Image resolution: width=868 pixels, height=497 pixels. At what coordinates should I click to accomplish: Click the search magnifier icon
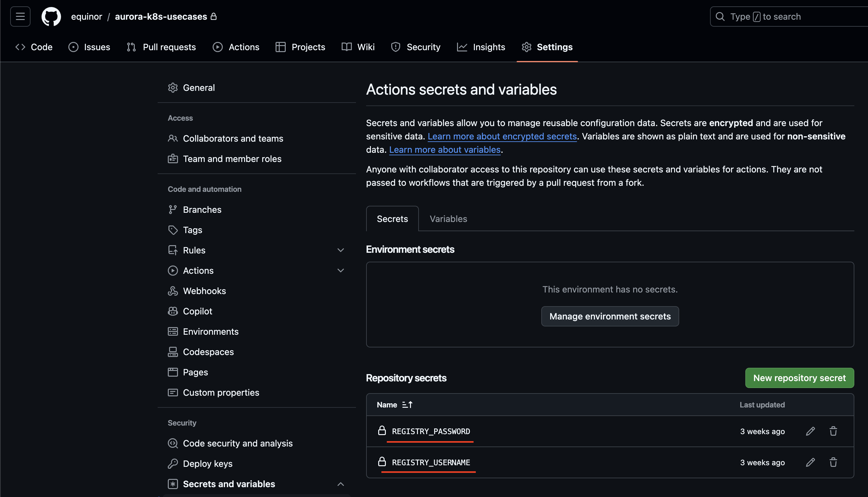[x=720, y=17]
